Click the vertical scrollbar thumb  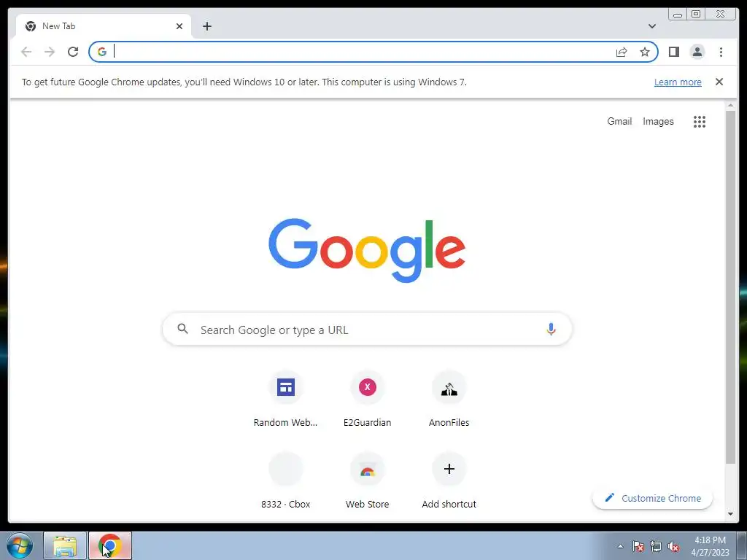730,287
